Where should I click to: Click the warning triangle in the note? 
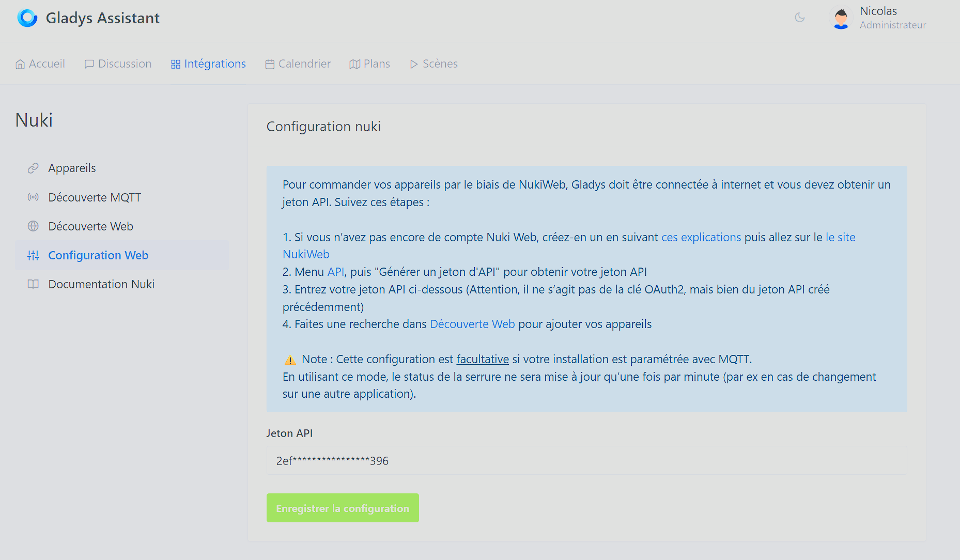coord(289,359)
